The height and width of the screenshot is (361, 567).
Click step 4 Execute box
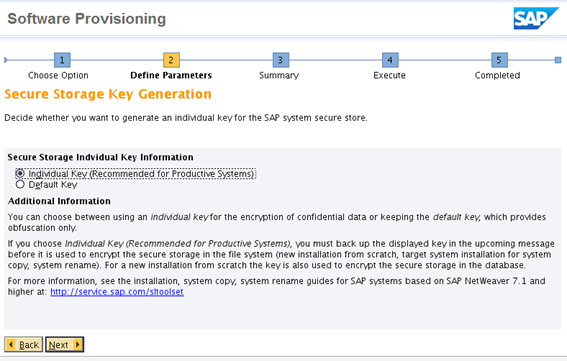(390, 60)
